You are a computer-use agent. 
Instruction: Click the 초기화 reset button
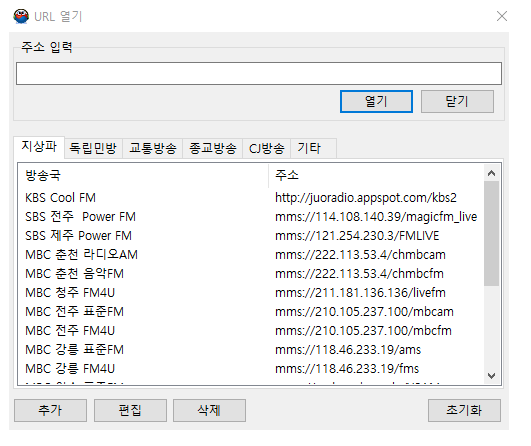click(464, 410)
